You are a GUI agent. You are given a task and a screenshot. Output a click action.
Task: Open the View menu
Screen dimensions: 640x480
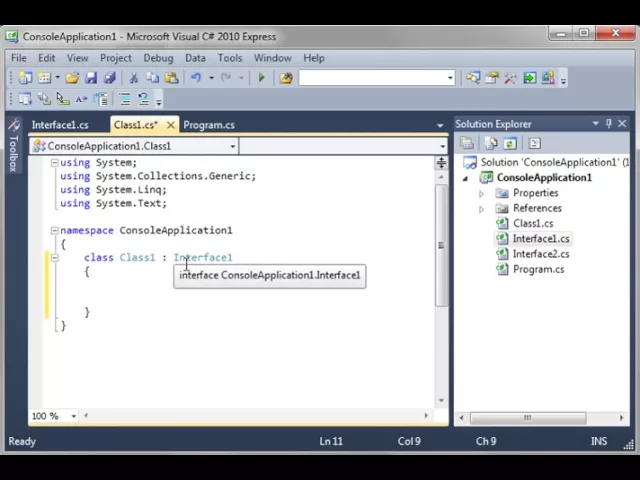78,58
